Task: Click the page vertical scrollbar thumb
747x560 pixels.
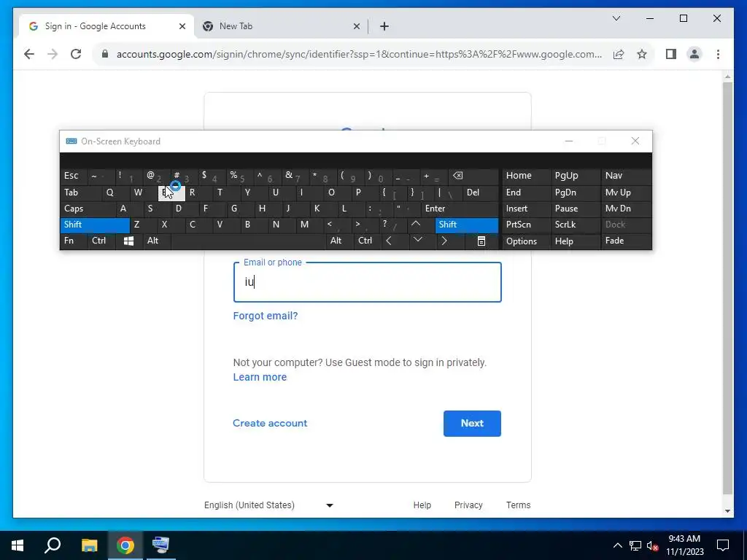Action: (727, 288)
